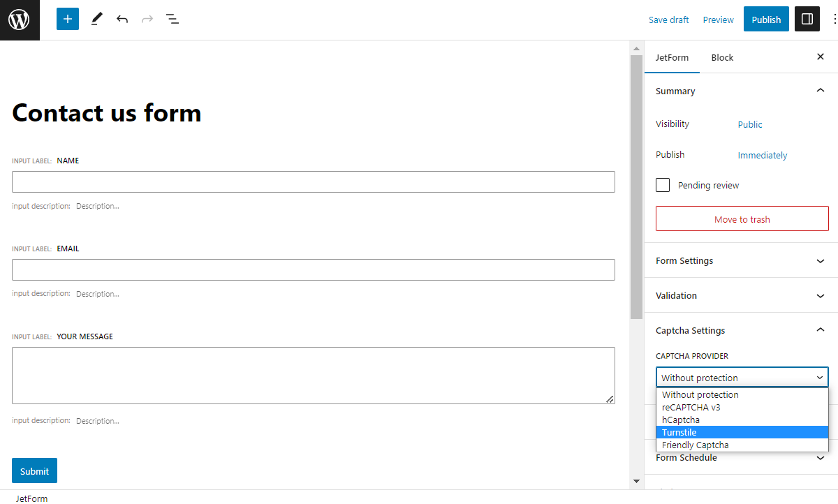Click the WordPress logo in the top-left
Image resolution: width=838 pixels, height=504 pixels.
click(x=19, y=19)
